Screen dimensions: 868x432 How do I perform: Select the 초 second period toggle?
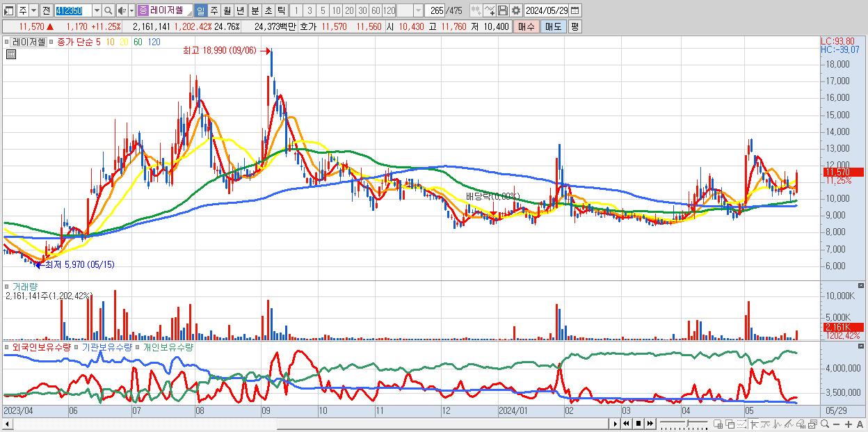tap(268, 11)
